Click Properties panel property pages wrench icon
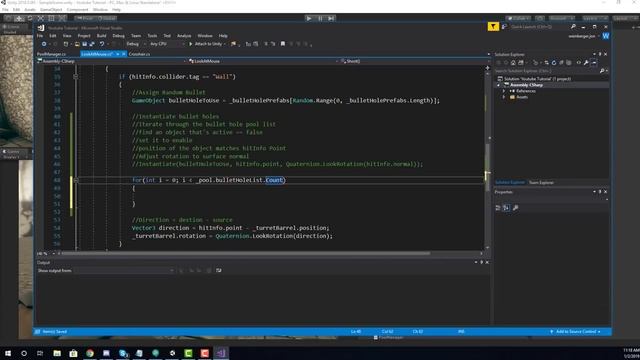 tap(516, 208)
